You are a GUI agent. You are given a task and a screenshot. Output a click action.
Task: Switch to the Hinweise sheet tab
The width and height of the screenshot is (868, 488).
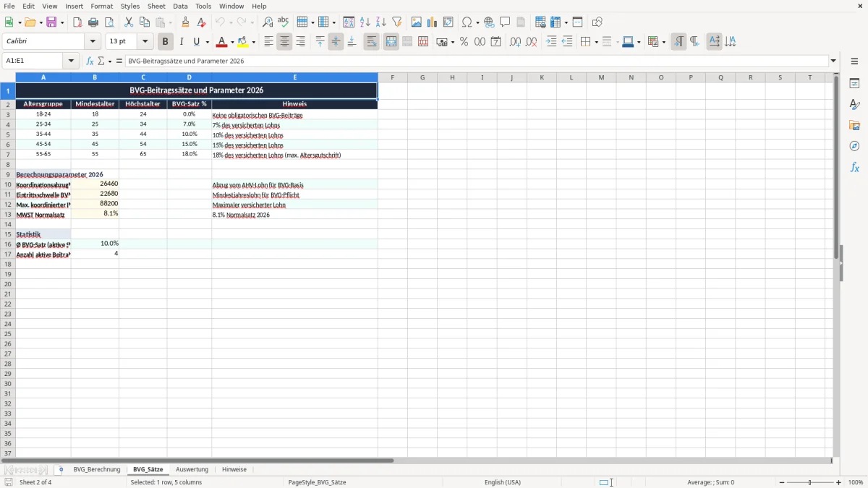(234, 470)
